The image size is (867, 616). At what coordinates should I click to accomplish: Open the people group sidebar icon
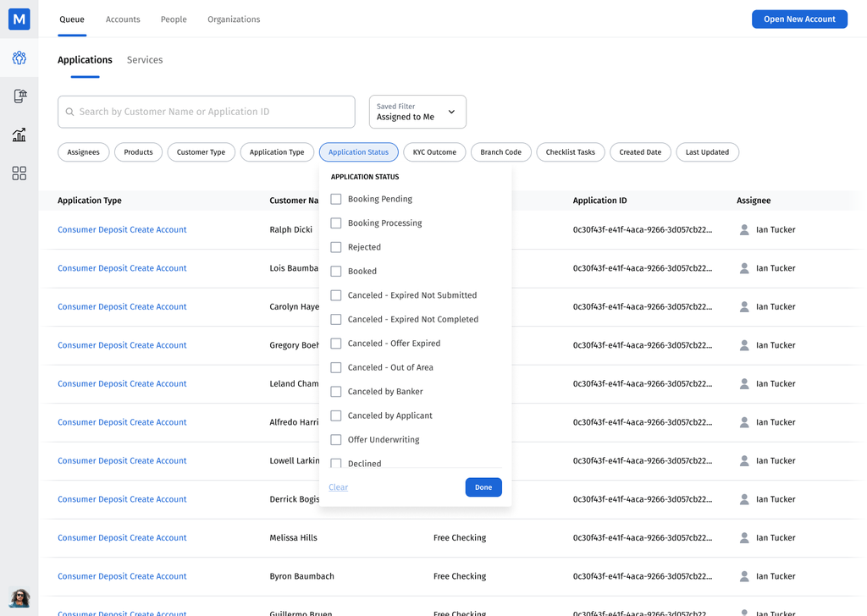point(19,58)
